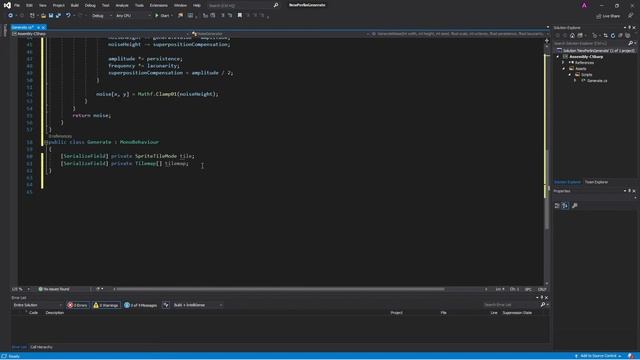Viewport: 640px width, 360px height.
Task: Click the Navigate Backward toolbar icon
Action: (x=10, y=16)
